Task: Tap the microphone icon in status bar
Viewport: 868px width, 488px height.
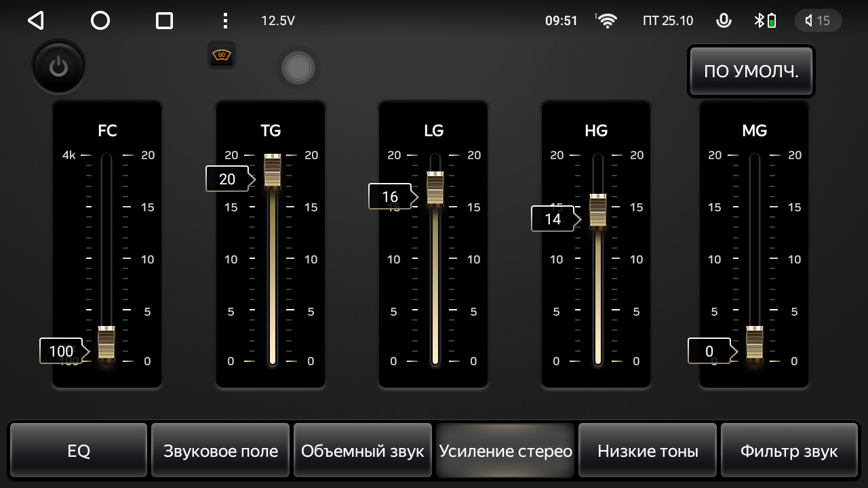Action: tap(724, 20)
